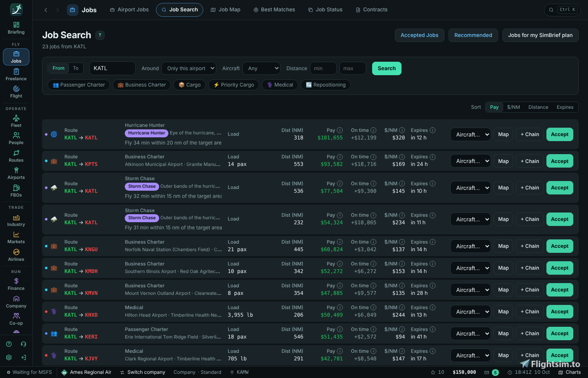Screen dimensions: 588x378
Task: Open the Only this airport dropdown
Action: [189, 68]
